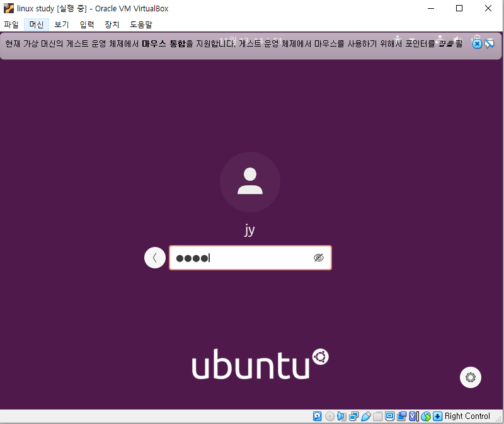The image size is (504, 424).
Task: Click the Right Control host key label
Action: pos(467,416)
